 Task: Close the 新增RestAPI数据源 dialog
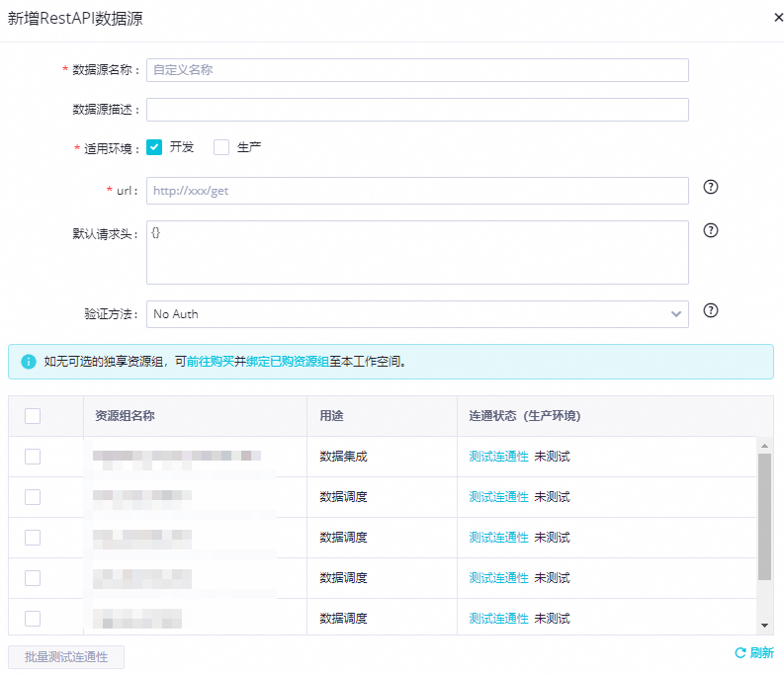point(778,18)
